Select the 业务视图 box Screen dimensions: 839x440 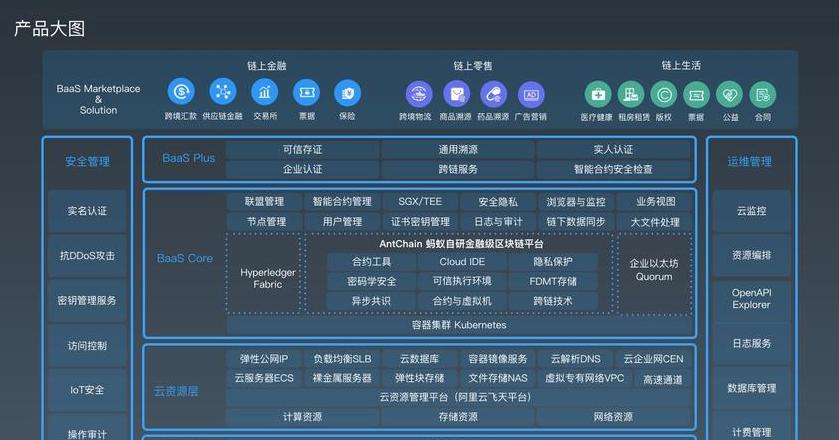tap(655, 201)
